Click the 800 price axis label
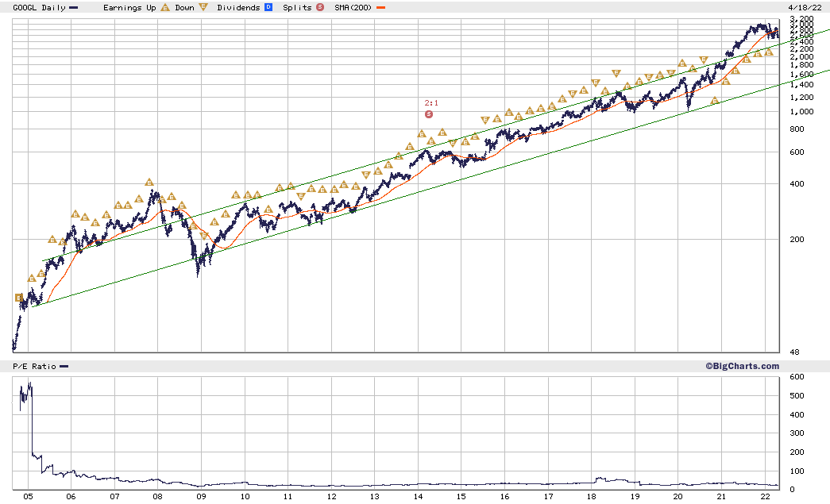830x504 pixels. tap(797, 129)
